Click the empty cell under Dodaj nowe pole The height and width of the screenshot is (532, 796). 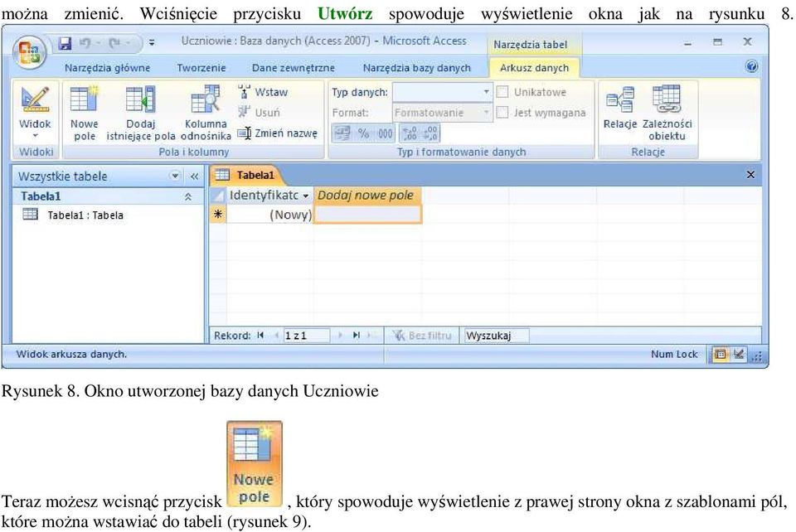click(367, 215)
